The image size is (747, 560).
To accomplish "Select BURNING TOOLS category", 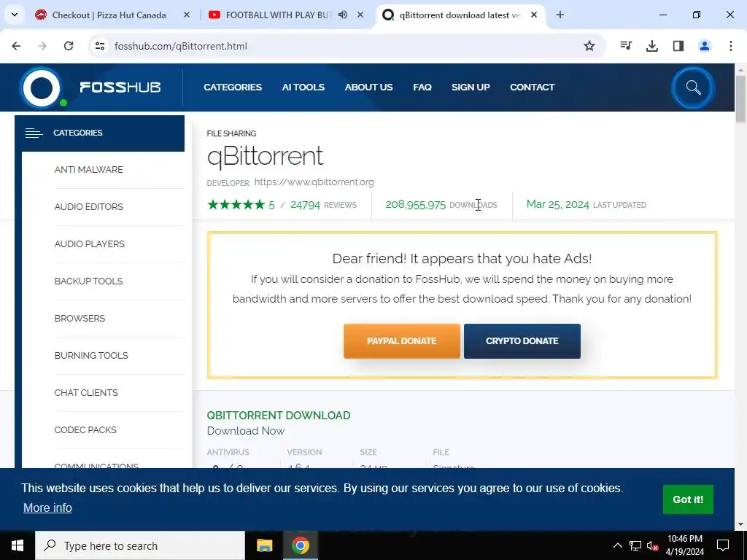I will click(91, 355).
